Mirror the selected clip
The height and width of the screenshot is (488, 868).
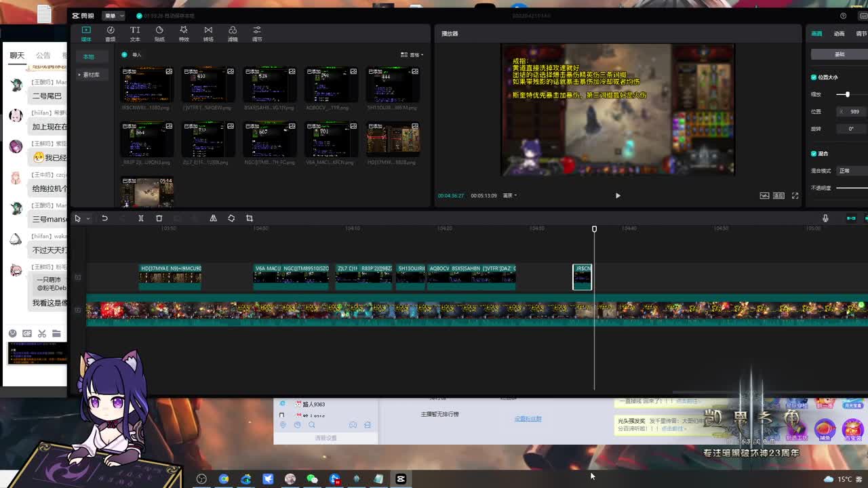pos(213,218)
